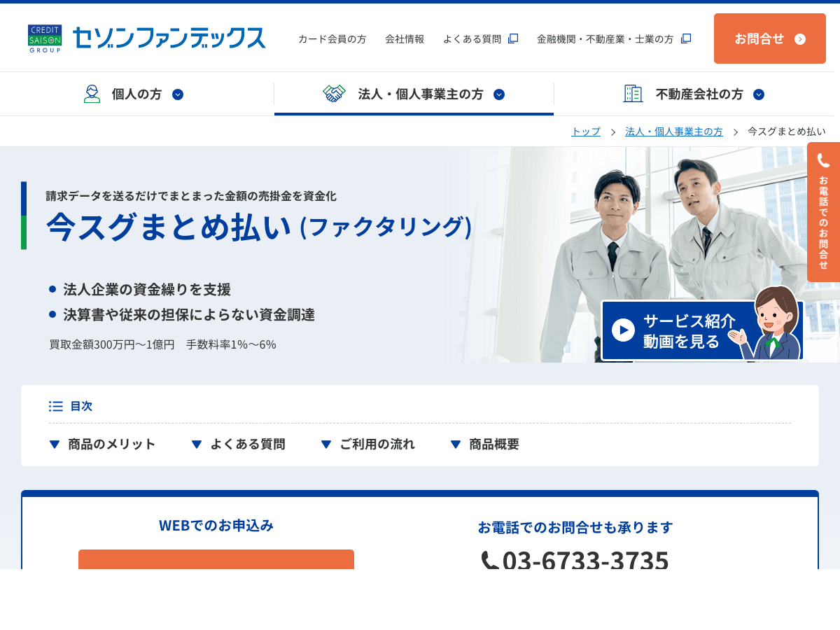This screenshot has height=630, width=840.
Task: Click the 目次 list icon
Action: pyautogui.click(x=56, y=406)
